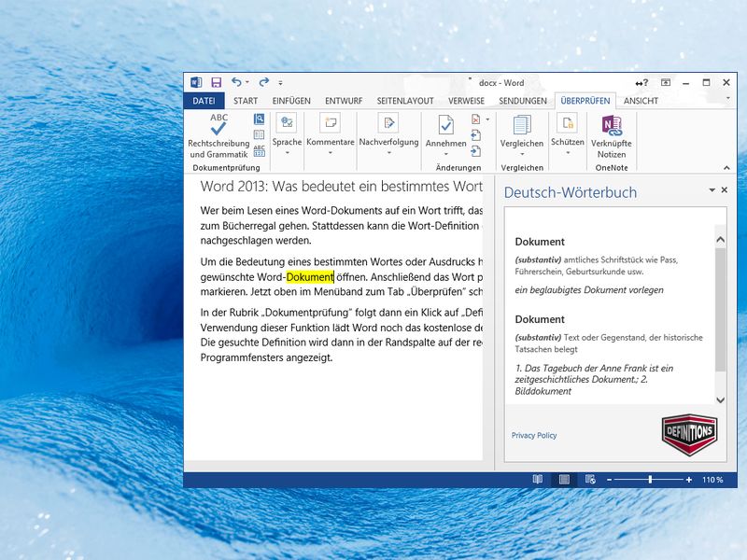This screenshot has height=560, width=747.
Task: Open Word help question mark icon
Action: 641,83
